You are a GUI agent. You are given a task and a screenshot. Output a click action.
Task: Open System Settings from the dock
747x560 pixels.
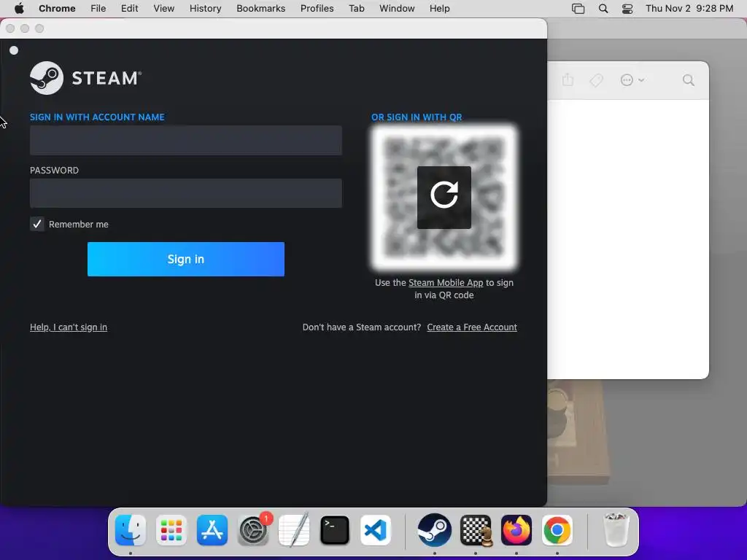[x=253, y=530]
